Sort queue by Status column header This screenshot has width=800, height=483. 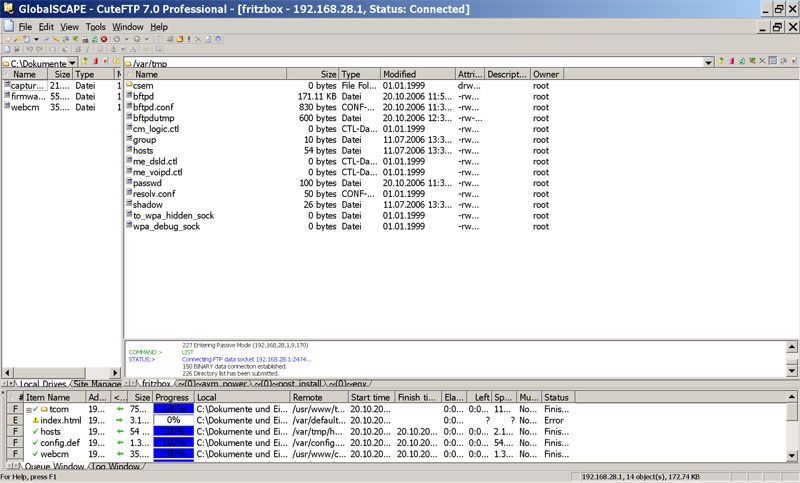558,397
